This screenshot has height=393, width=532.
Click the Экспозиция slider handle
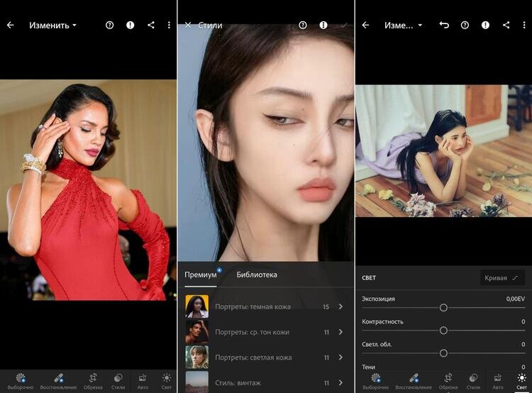(x=443, y=308)
